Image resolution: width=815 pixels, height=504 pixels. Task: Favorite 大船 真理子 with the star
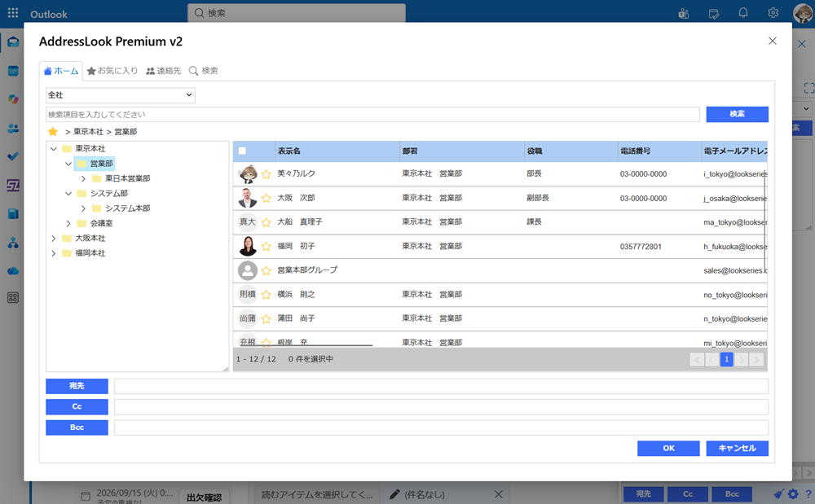267,222
